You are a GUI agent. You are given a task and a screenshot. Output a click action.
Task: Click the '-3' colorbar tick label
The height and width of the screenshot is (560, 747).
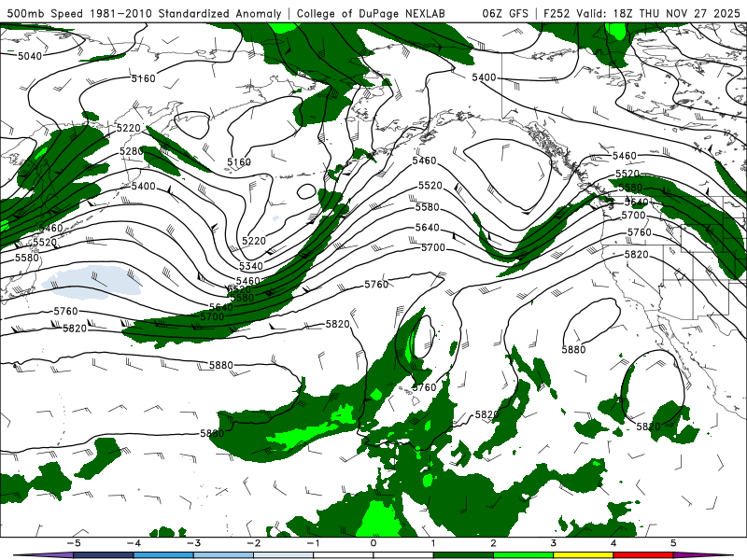coord(193,543)
